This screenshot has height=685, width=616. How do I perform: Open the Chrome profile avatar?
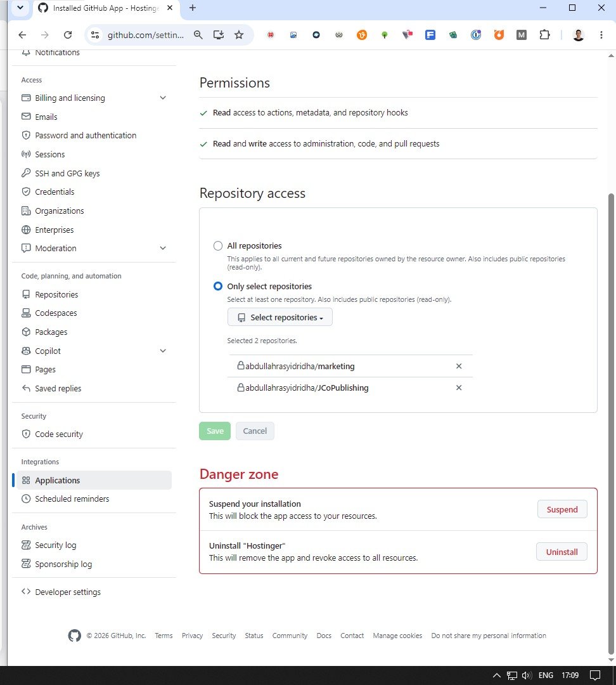pos(579,35)
